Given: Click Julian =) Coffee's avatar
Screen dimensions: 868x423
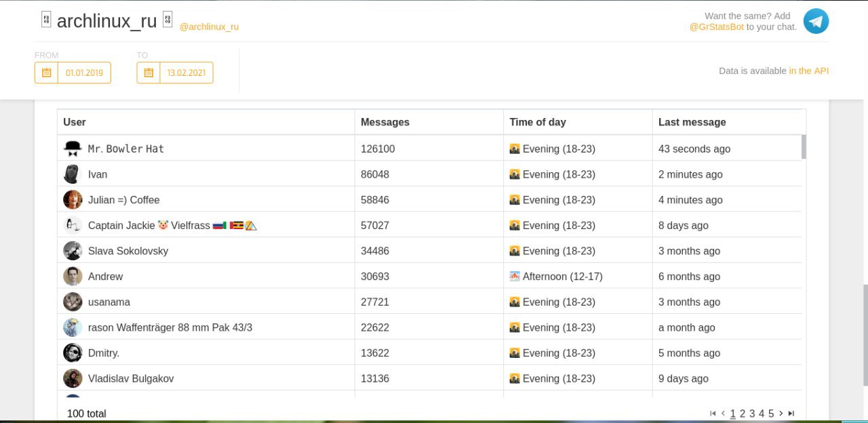Looking at the screenshot, I should tap(73, 200).
